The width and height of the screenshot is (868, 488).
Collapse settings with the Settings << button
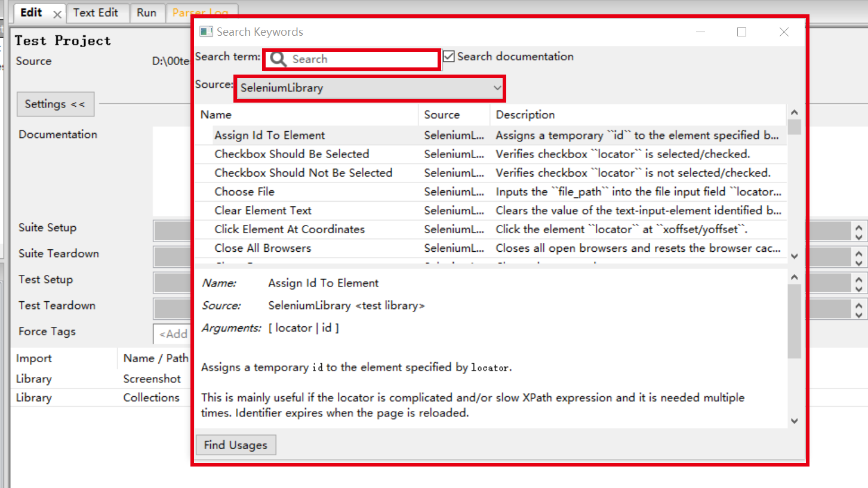[x=55, y=104]
